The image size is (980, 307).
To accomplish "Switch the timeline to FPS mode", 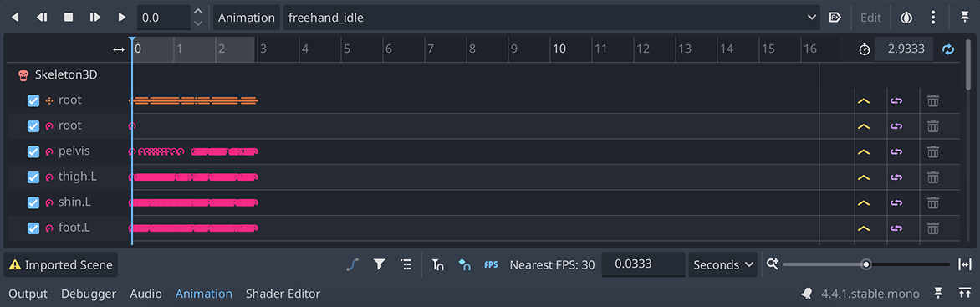I will point(491,264).
